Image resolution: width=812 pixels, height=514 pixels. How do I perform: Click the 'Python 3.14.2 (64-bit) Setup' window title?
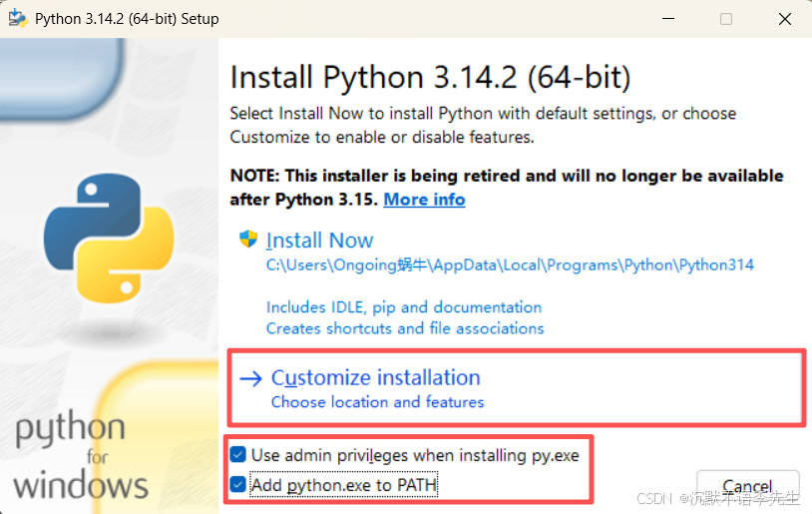coord(127,19)
